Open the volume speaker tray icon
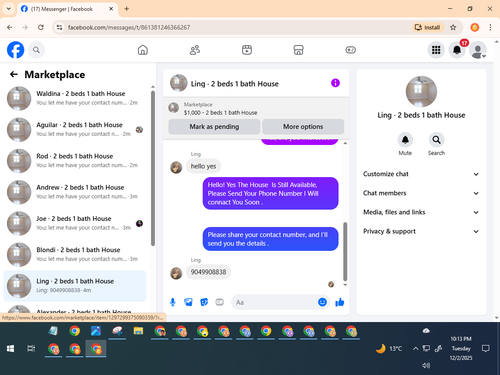 [x=426, y=365]
